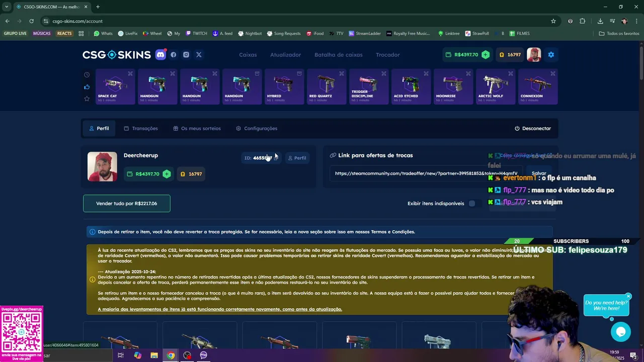This screenshot has width=644, height=362.
Task: Click the browser reload button
Action: [31, 21]
